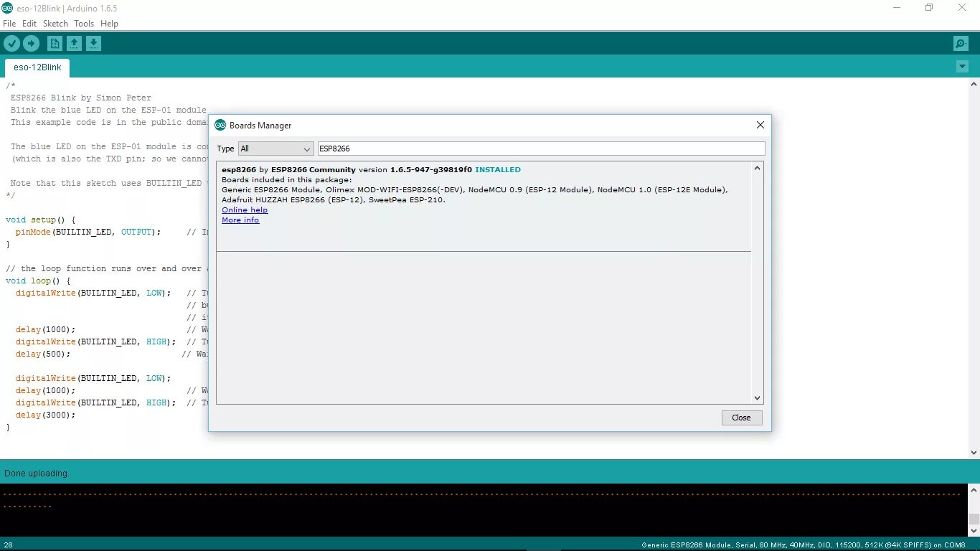Click the boards list scroll down arrow
The height and width of the screenshot is (551, 980).
pos(757,398)
